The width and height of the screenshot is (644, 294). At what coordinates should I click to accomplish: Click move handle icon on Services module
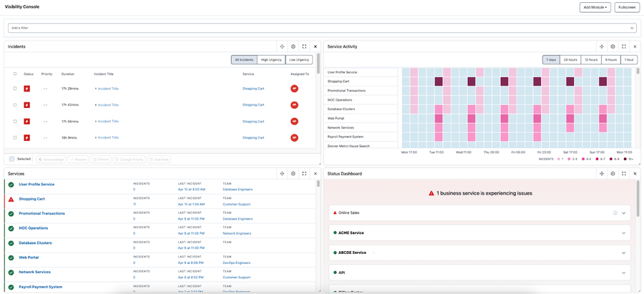click(282, 174)
